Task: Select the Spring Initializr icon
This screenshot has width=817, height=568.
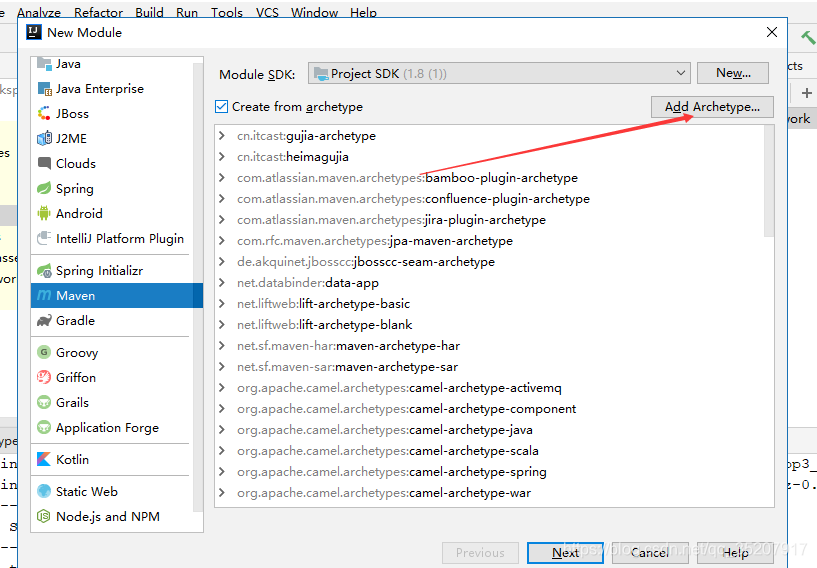Action: pyautogui.click(x=44, y=271)
